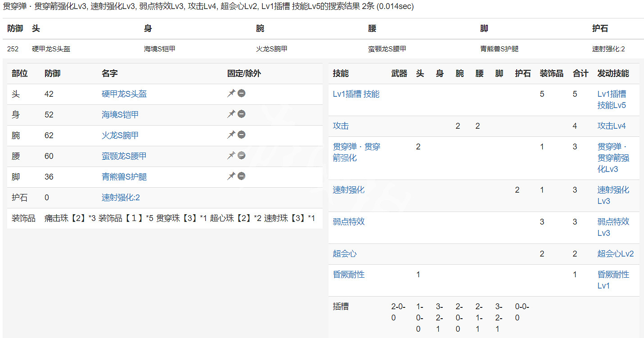Click the 超会心Lv2 activated skill link

(615, 254)
